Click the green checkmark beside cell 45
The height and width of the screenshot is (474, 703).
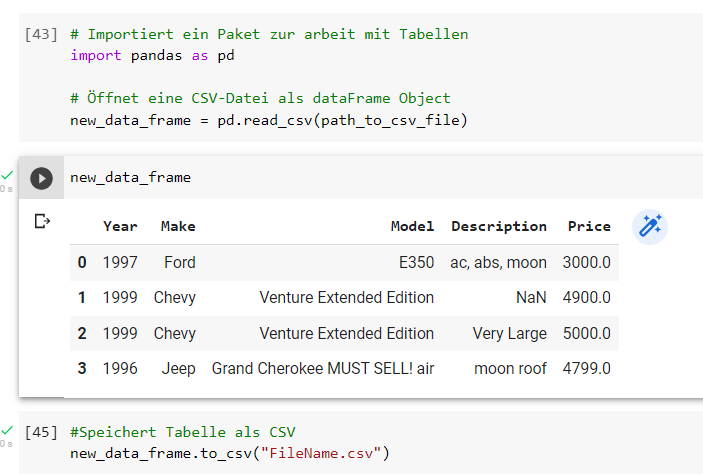[x=7, y=431]
